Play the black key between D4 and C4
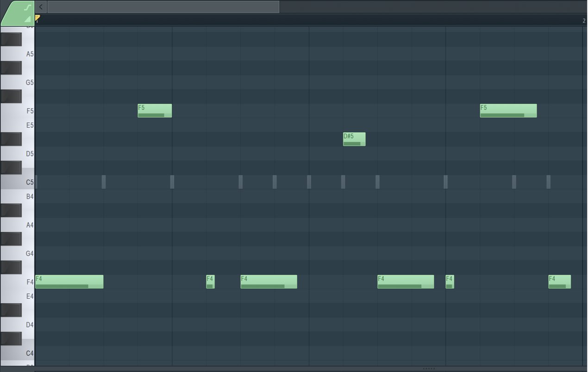The image size is (588, 372). tap(11, 339)
